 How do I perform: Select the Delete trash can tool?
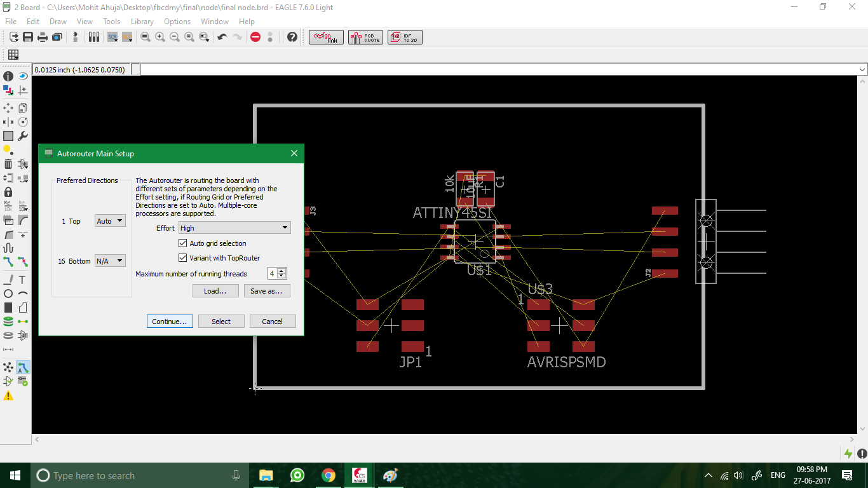pyautogui.click(x=8, y=164)
